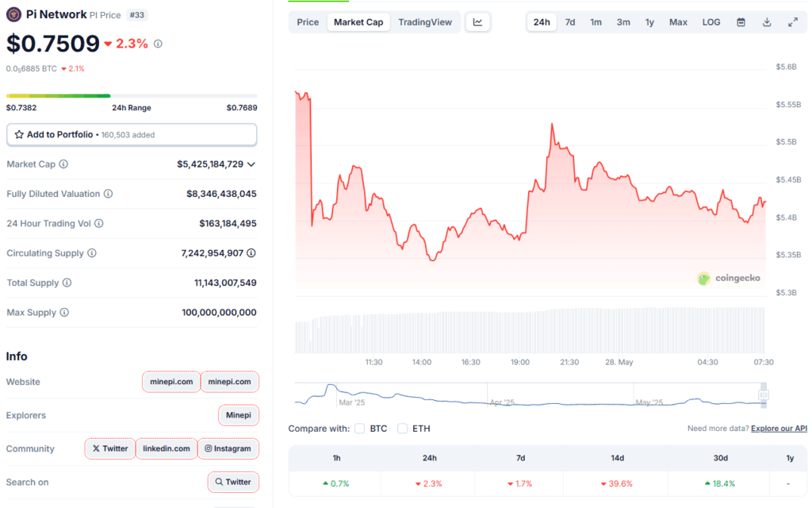
Task: Click the X Twitter community link
Action: [x=109, y=448]
